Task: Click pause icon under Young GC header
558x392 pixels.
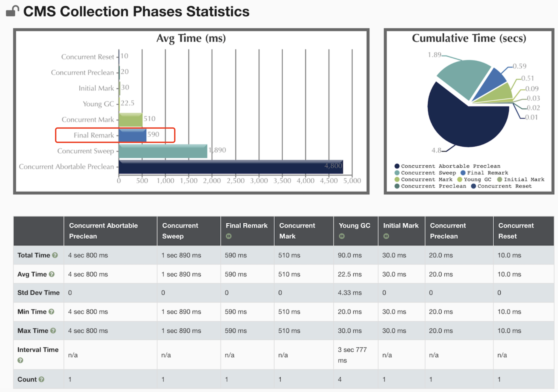Action: pyautogui.click(x=341, y=236)
